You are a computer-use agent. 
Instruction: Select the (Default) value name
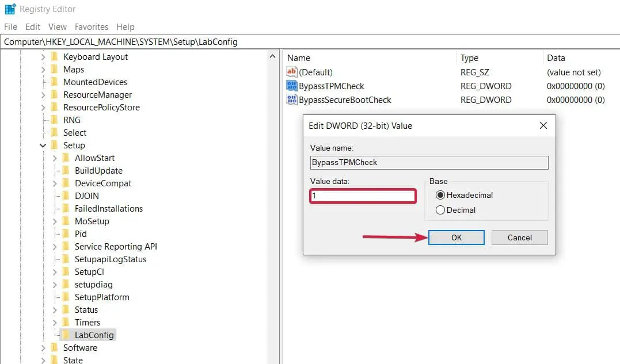point(315,72)
